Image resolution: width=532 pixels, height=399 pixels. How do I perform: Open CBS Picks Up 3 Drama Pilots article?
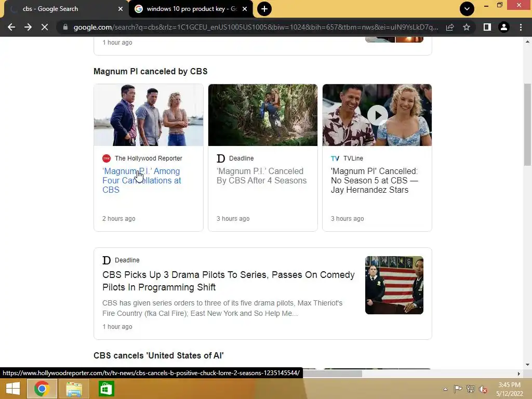point(229,281)
